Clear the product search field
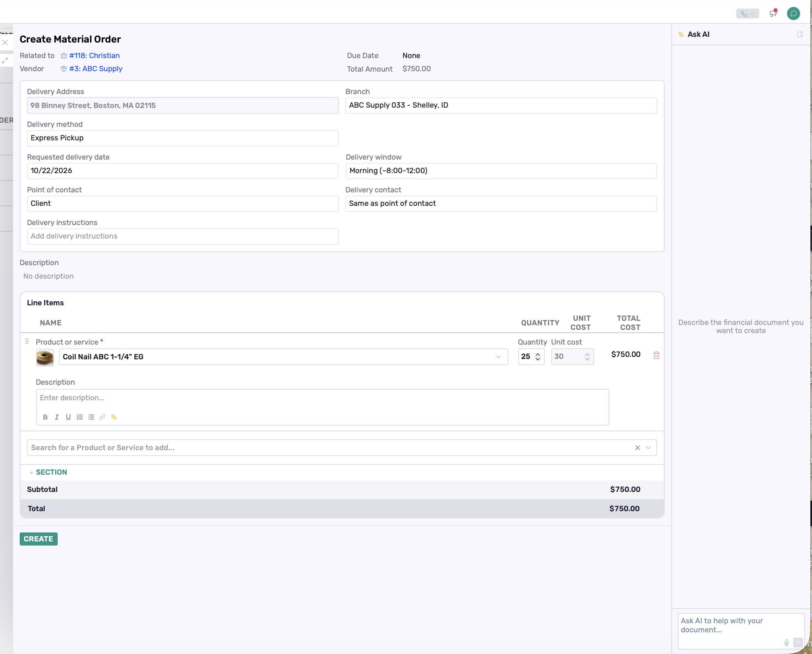The image size is (812, 654). (x=637, y=448)
